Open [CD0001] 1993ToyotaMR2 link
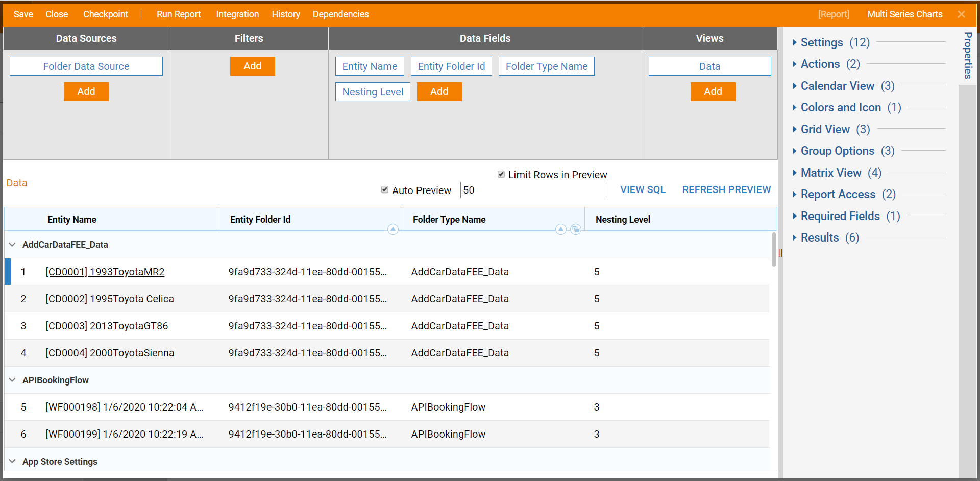The width and height of the screenshot is (980, 481). [x=105, y=272]
